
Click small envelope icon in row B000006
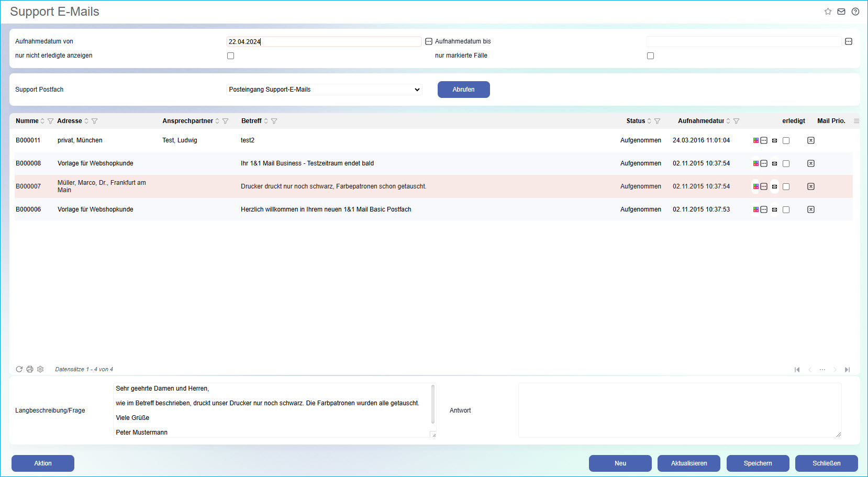775,210
